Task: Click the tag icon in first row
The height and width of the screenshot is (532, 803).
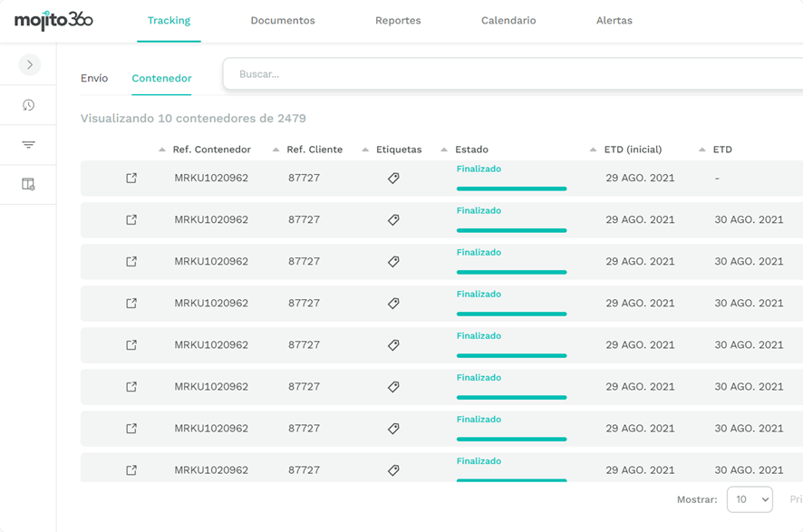Action: [393, 179]
